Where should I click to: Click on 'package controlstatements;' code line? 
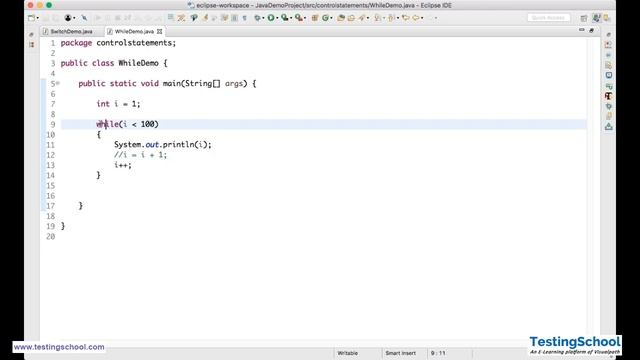pyautogui.click(x=118, y=43)
